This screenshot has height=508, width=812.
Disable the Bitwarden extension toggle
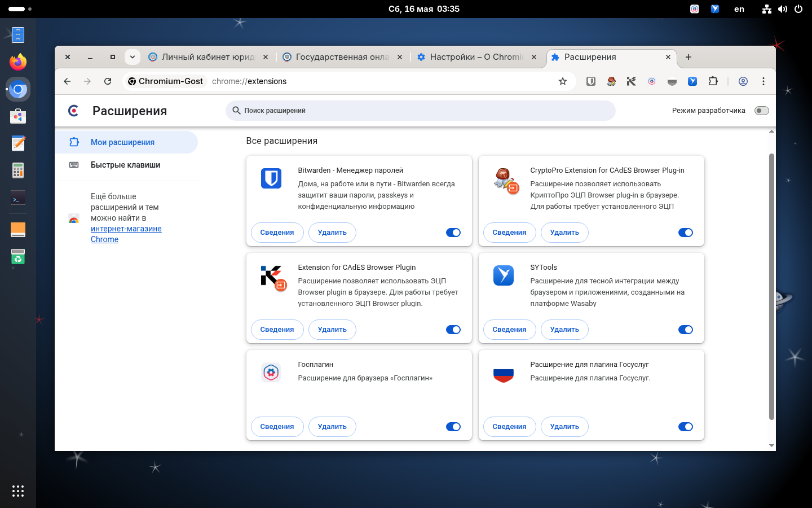click(x=453, y=233)
